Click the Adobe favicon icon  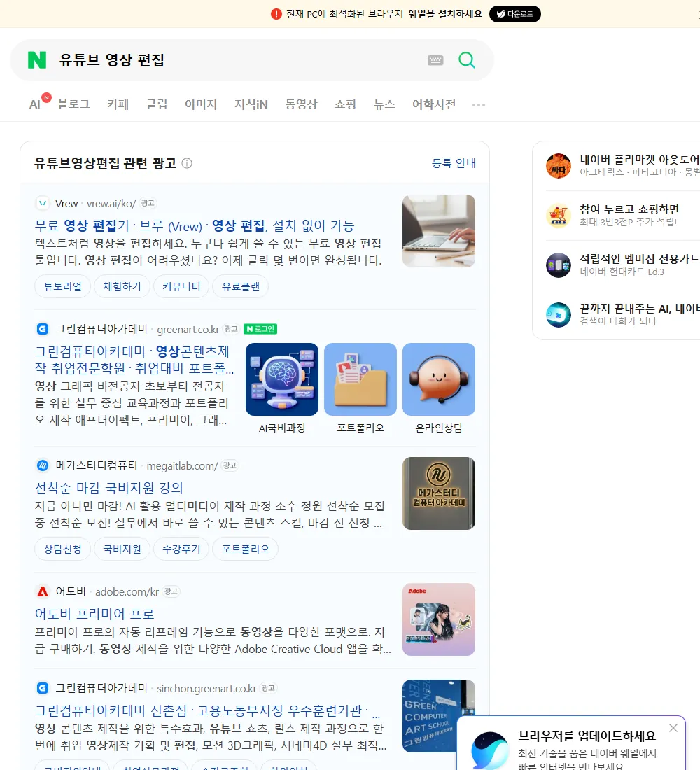tap(43, 591)
